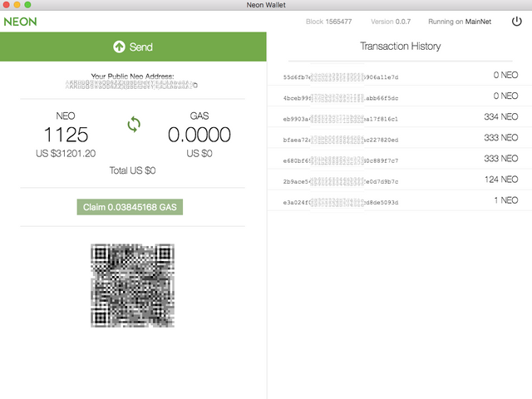Click Running on MainNet label
This screenshot has height=399, width=532.
[x=460, y=22]
